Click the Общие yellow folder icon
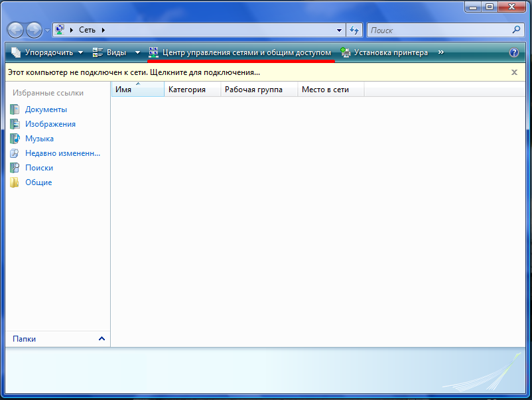 15,182
